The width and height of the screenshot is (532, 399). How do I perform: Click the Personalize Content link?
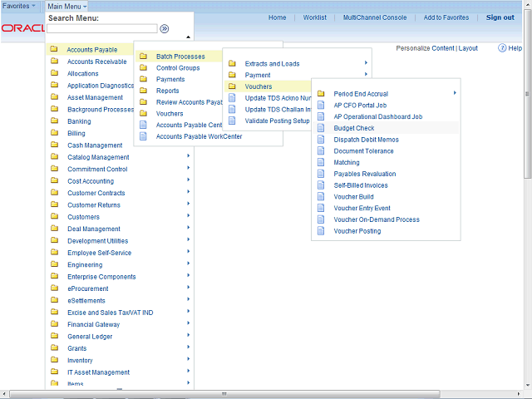point(425,48)
